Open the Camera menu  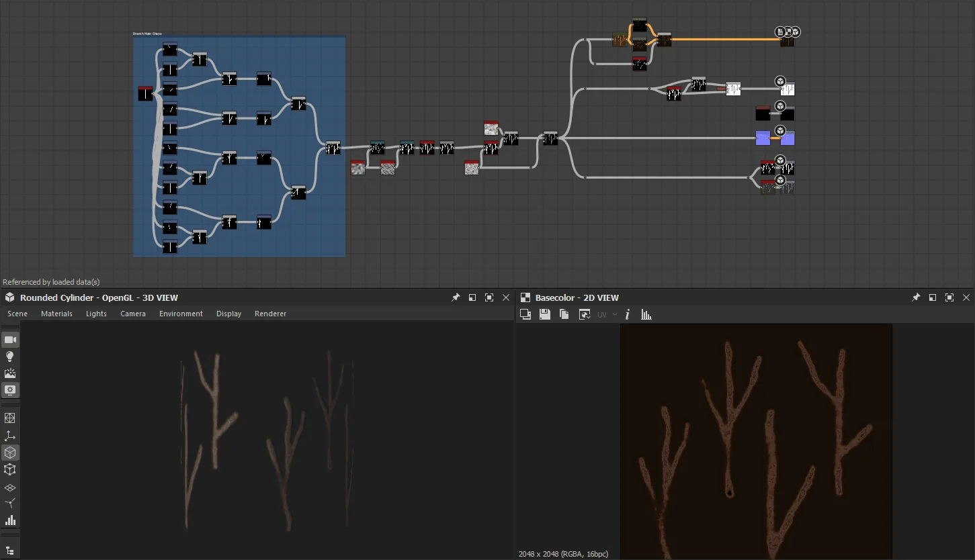[133, 314]
